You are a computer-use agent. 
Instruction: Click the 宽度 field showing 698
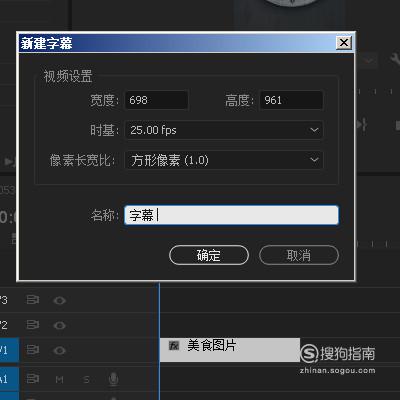pyautogui.click(x=156, y=100)
